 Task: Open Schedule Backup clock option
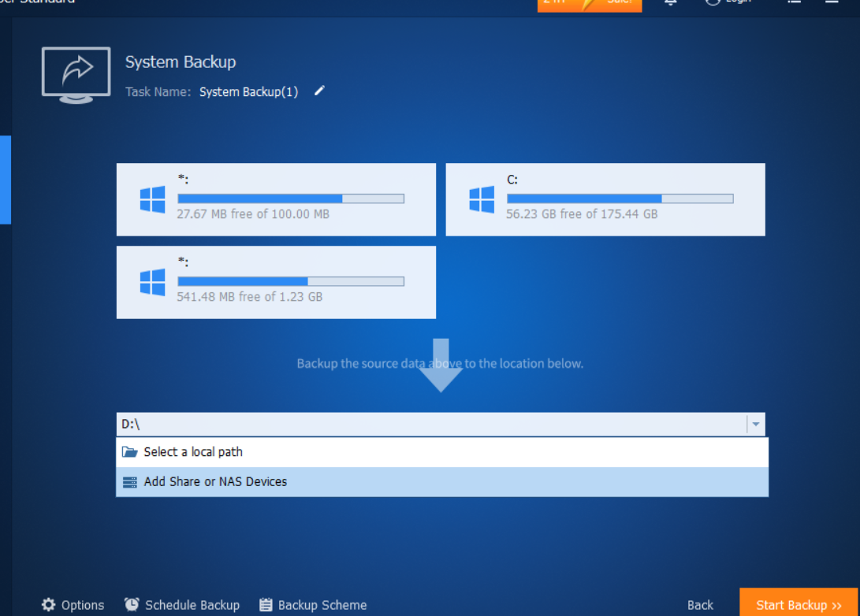(181, 605)
